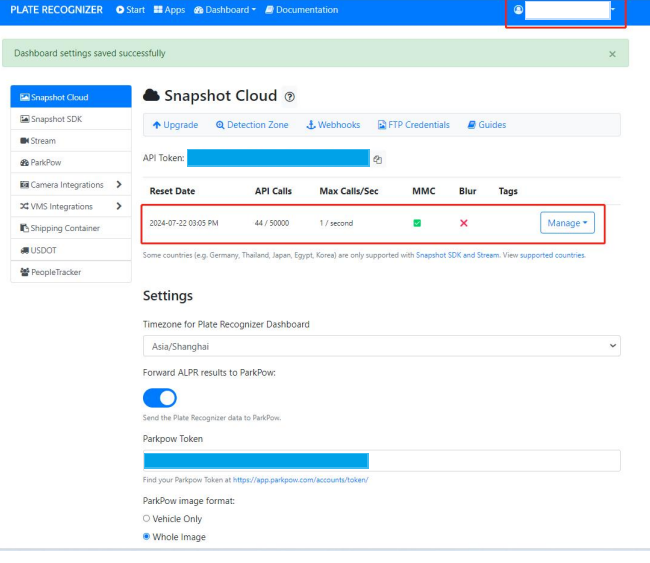Viewport: 650px width, 563px height.
Task: Click the help icon beside Snapshot Cloud title
Action: [x=290, y=97]
